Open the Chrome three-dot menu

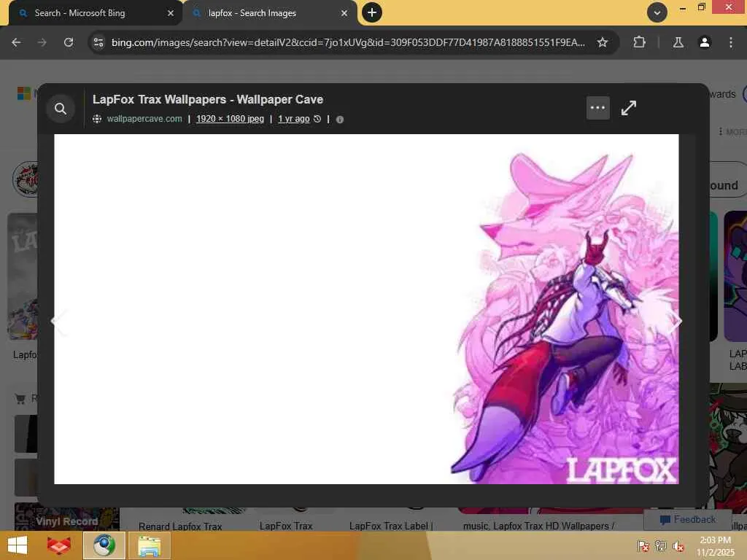point(730,42)
